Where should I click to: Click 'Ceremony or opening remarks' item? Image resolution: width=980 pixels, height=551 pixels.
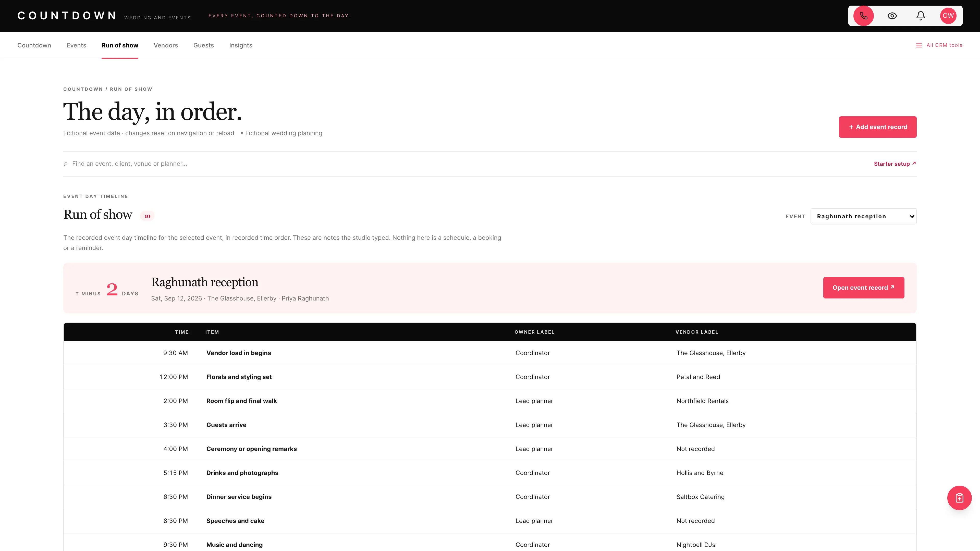[x=251, y=449]
